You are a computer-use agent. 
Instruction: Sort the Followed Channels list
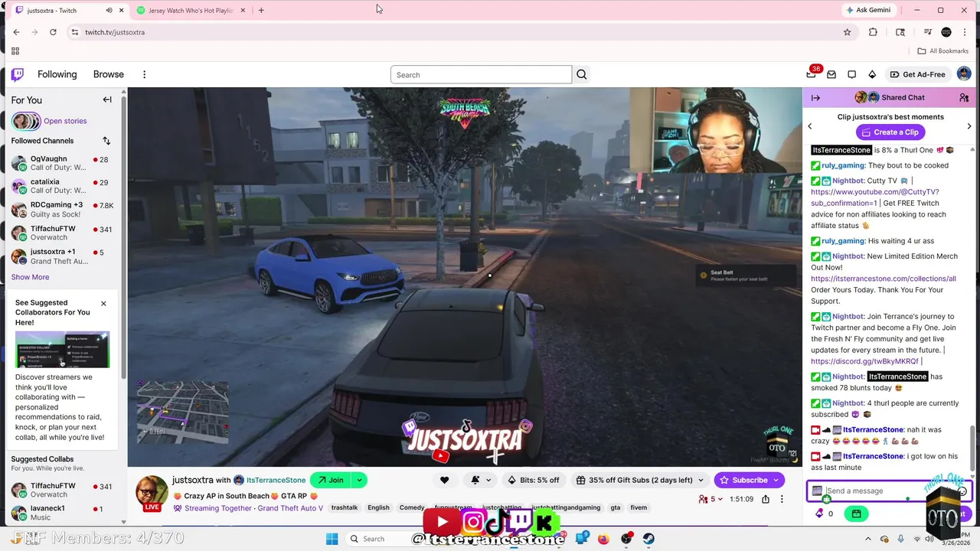point(106,141)
